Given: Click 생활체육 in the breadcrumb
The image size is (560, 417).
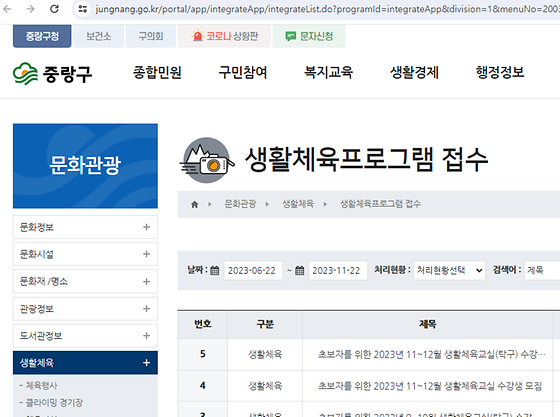Looking at the screenshot, I should click(x=298, y=204).
